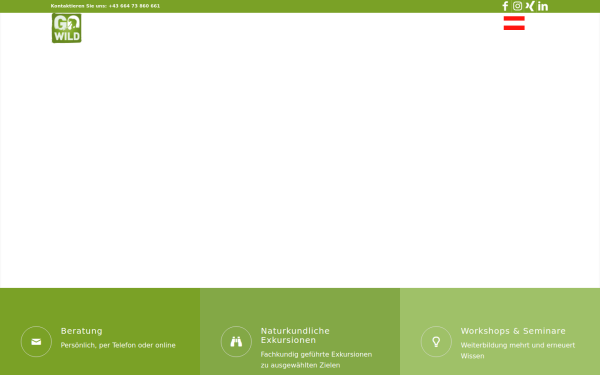Click text 'Weiterbildung mehrt und erneuert Wissen'
Screen dimensions: 600x375
click(x=518, y=351)
